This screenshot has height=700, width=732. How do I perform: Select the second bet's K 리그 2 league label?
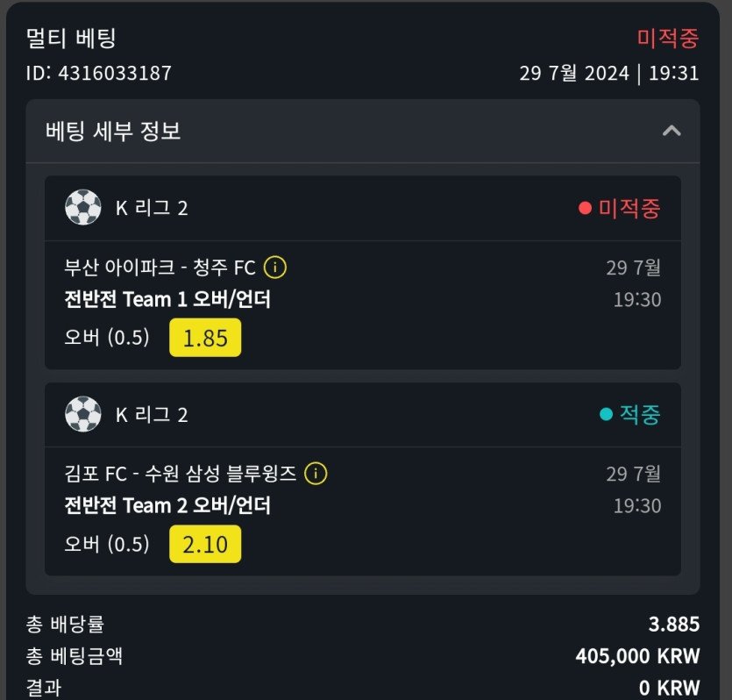point(152,415)
